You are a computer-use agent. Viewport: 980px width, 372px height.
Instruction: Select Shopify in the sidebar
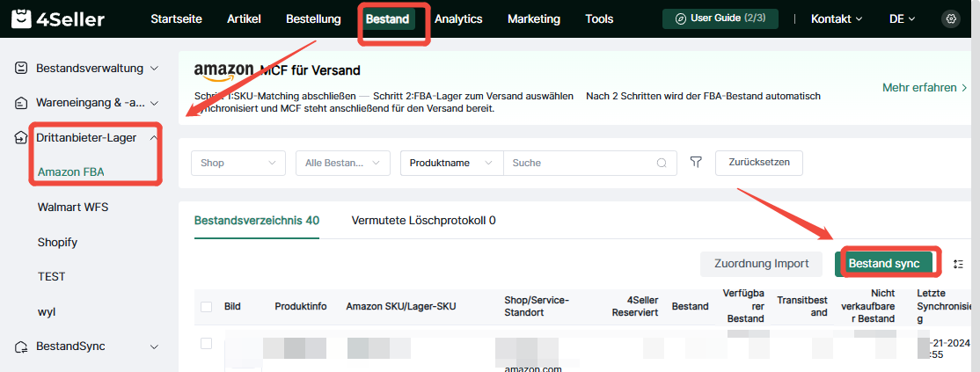[57, 242]
